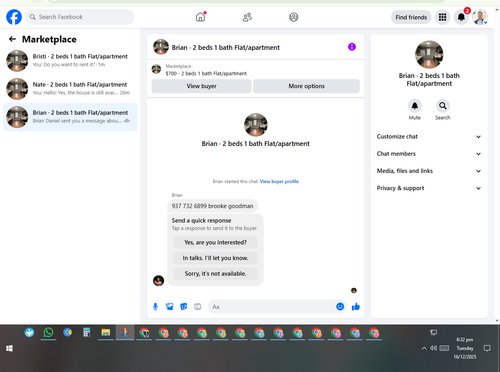Click the Search Facebook field
Image resolution: width=500 pixels, height=372 pixels.
pos(80,17)
